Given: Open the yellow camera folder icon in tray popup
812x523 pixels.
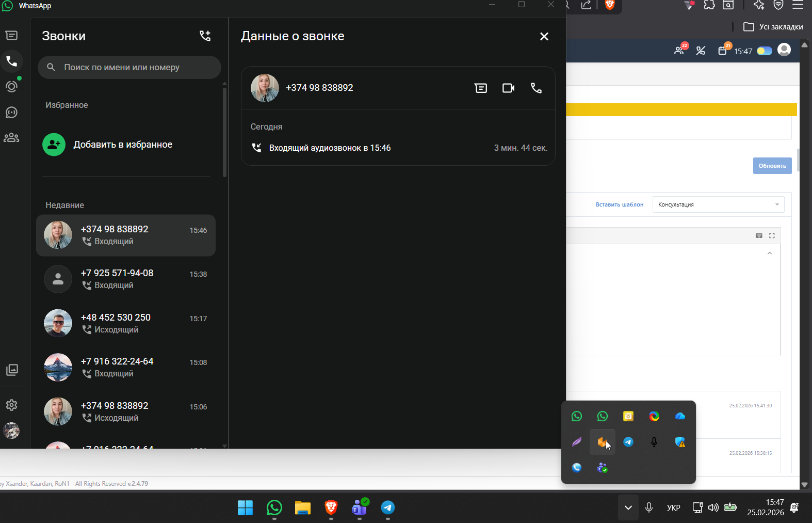Looking at the screenshot, I should tap(628, 416).
